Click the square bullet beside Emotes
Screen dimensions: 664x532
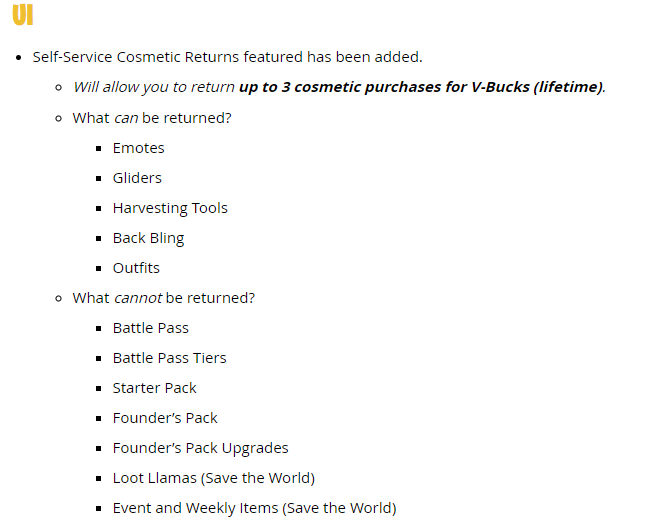[99, 148]
